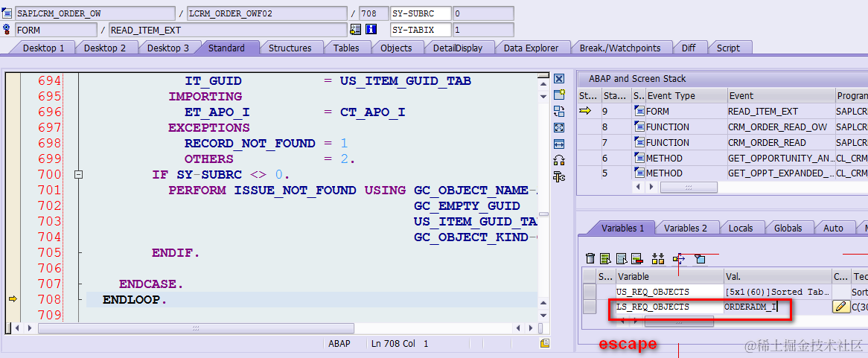The height and width of the screenshot is (358, 868).
Task: Open the Break./Watchpoints tab
Action: click(x=620, y=48)
